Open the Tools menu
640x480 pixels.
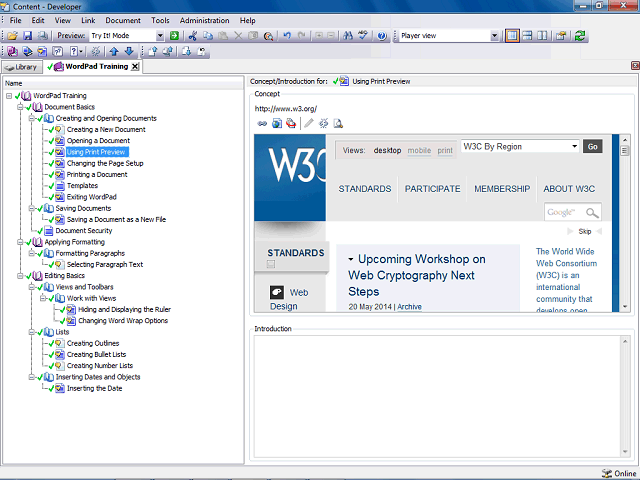pos(160,20)
